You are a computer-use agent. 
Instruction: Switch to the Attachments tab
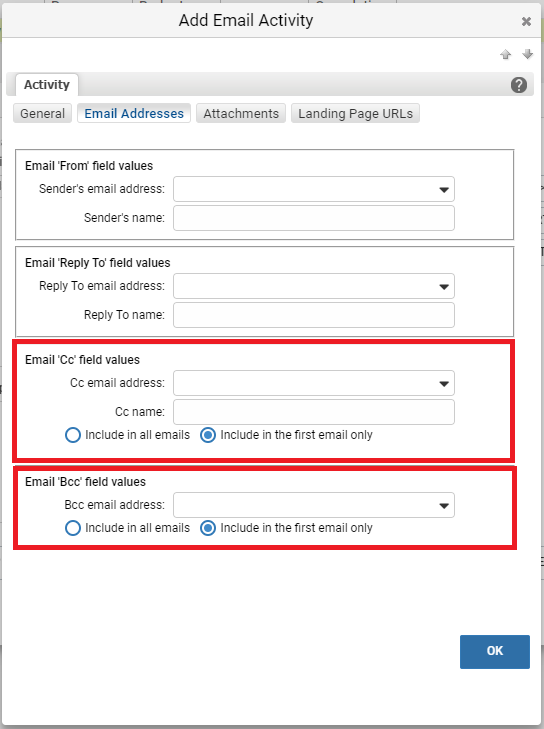(x=241, y=113)
